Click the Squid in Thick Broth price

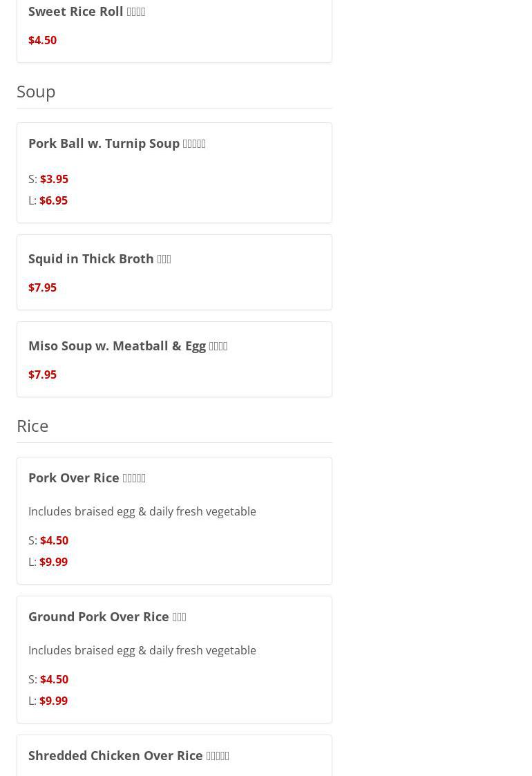click(x=42, y=287)
